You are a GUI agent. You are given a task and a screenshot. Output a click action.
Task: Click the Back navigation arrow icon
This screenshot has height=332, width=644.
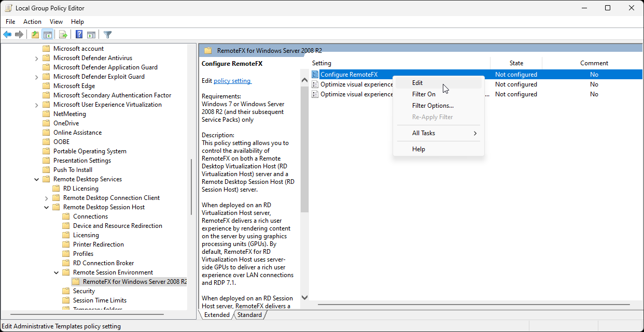tap(7, 34)
